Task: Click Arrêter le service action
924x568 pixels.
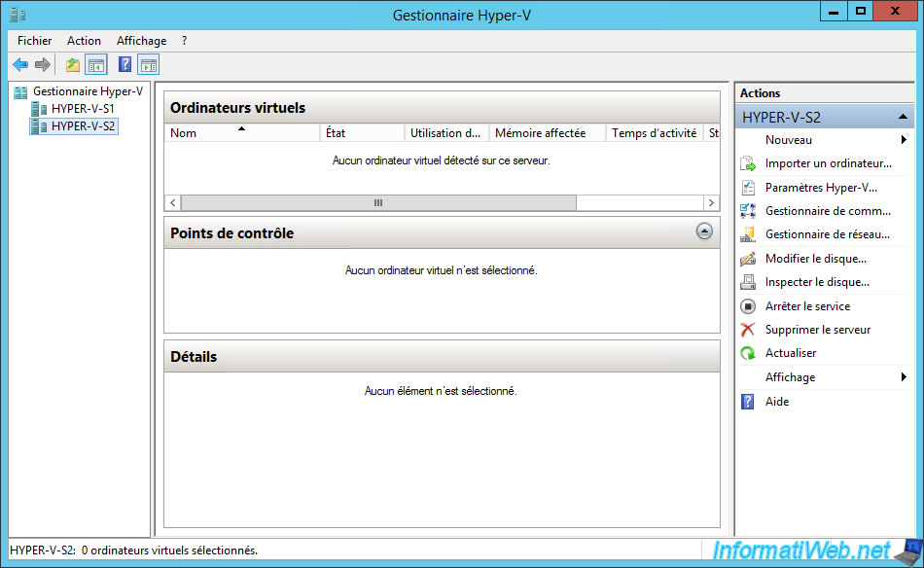Action: click(x=807, y=306)
